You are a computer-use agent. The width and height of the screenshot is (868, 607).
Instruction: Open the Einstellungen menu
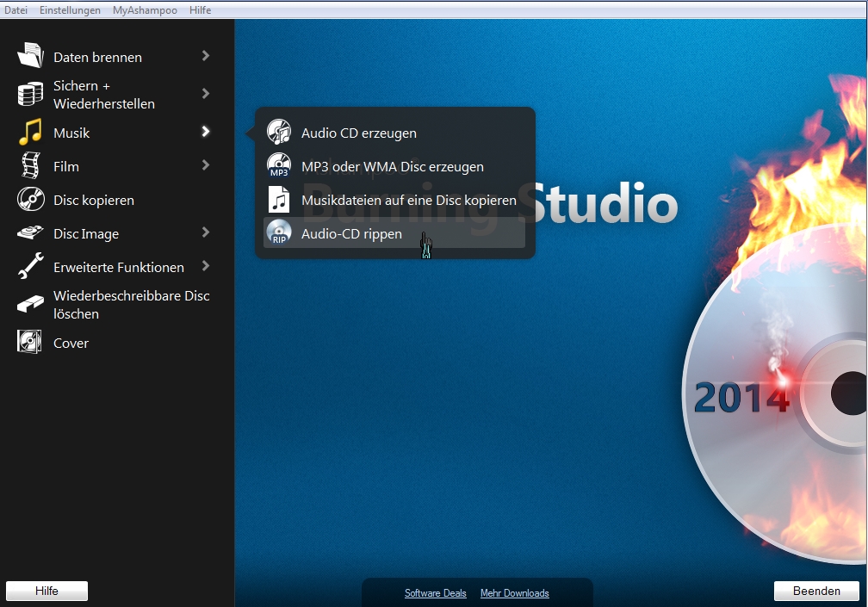(x=70, y=10)
